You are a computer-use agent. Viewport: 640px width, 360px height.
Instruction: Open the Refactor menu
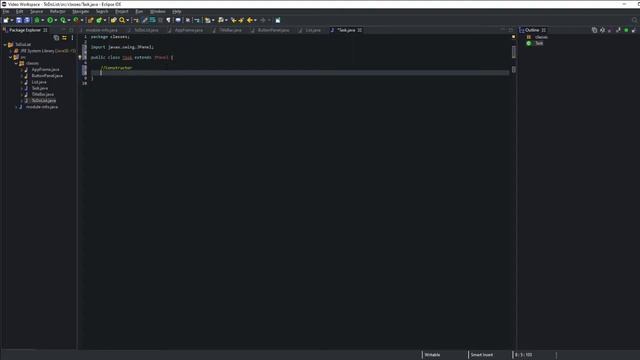tap(58, 11)
